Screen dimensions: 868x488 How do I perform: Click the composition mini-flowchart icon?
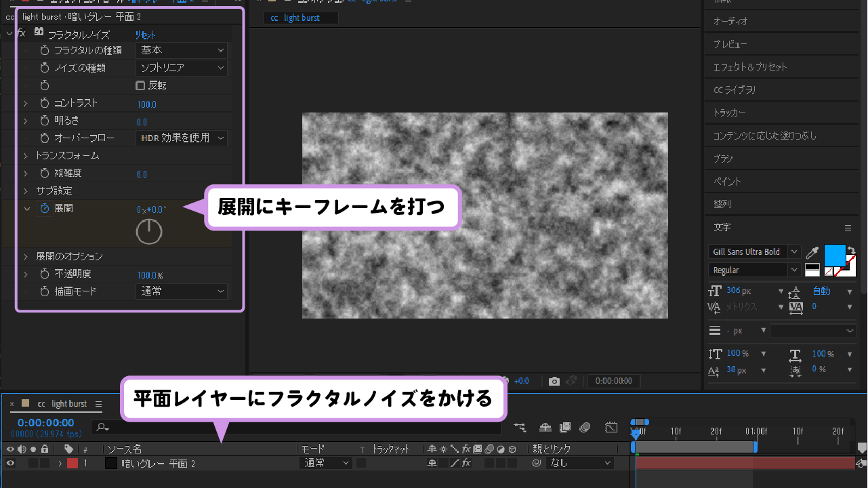click(518, 427)
